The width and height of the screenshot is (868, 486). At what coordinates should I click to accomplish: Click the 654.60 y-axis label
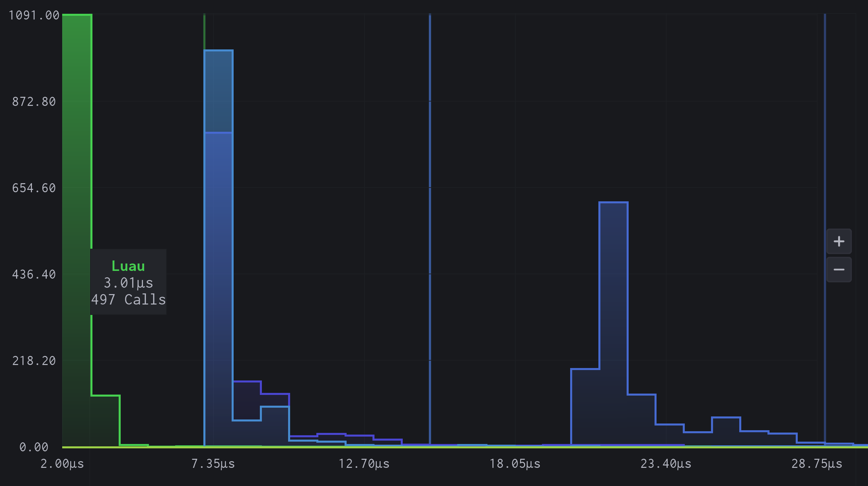[x=34, y=188]
